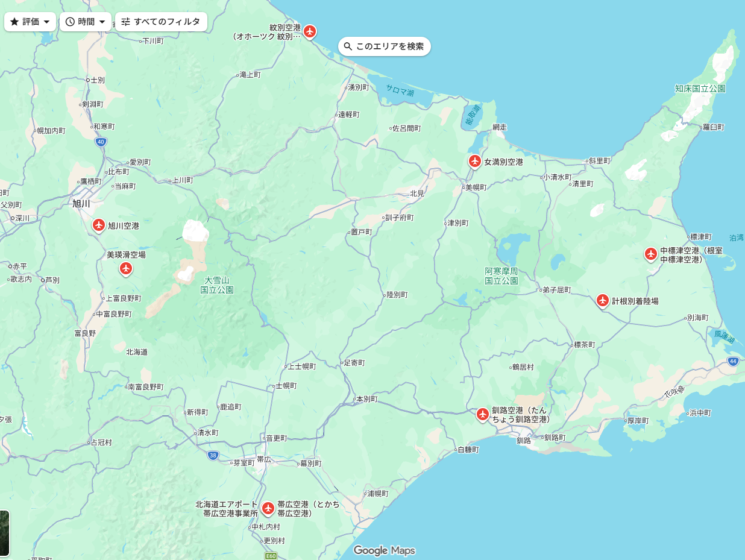The image size is (745, 560).
Task: Select the 北見 city label
Action: tap(417, 193)
